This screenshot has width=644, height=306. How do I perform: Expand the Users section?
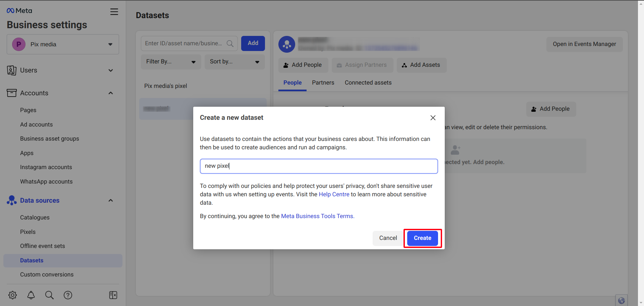[111, 70]
